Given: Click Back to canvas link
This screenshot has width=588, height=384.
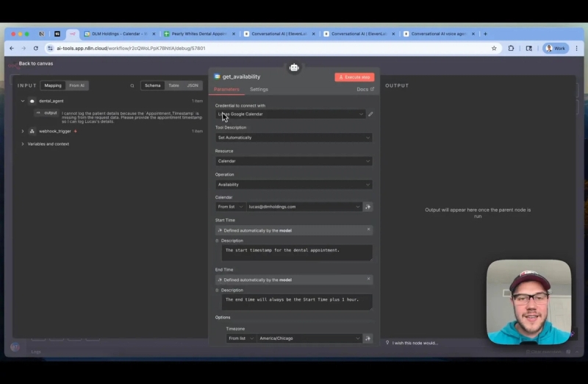Looking at the screenshot, I should tap(35, 63).
